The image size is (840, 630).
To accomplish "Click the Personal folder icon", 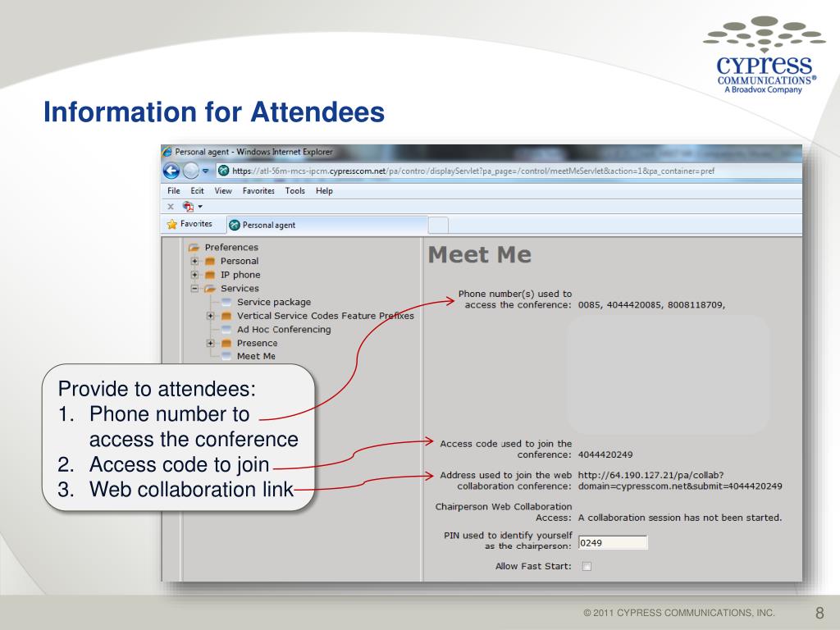I will point(210,261).
